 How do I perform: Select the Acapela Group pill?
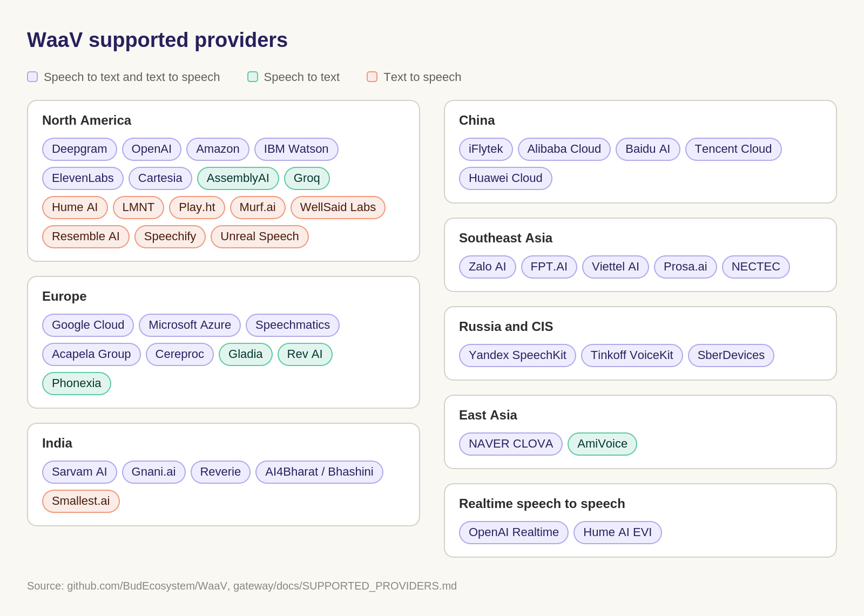point(91,354)
